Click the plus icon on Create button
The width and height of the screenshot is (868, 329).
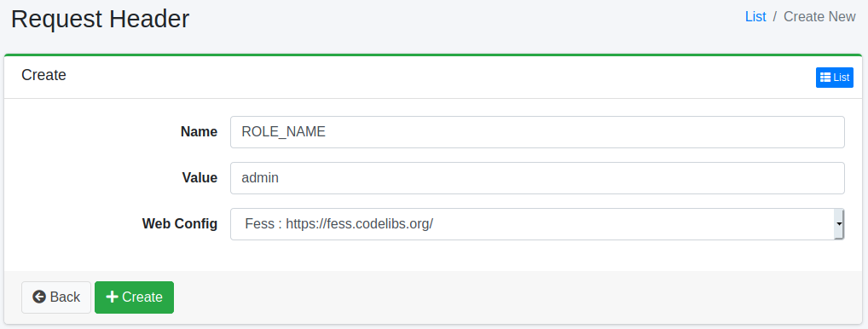[112, 297]
